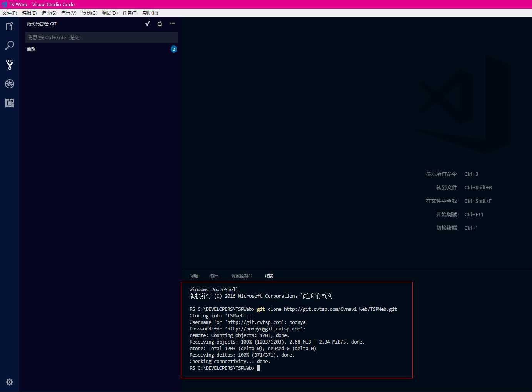Screen dimensions: 532x392
Task: Click the 'Checking connectivity... done.' line
Action: (230, 362)
